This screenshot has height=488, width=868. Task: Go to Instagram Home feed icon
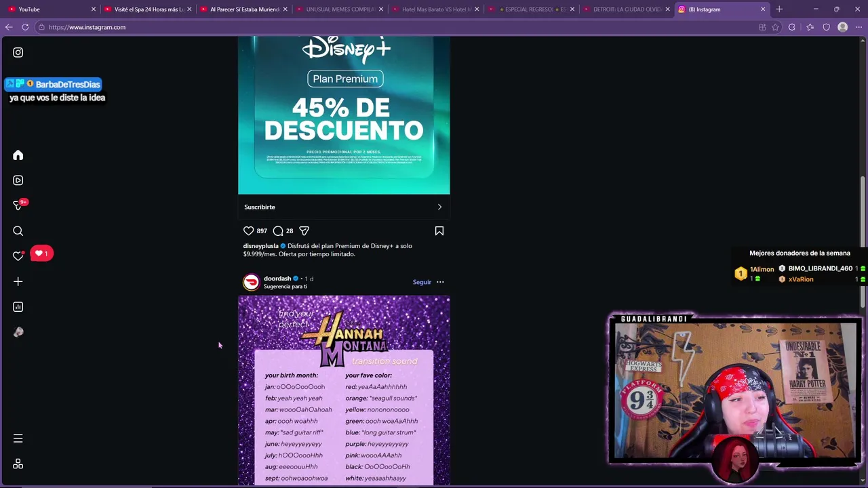[x=18, y=155]
